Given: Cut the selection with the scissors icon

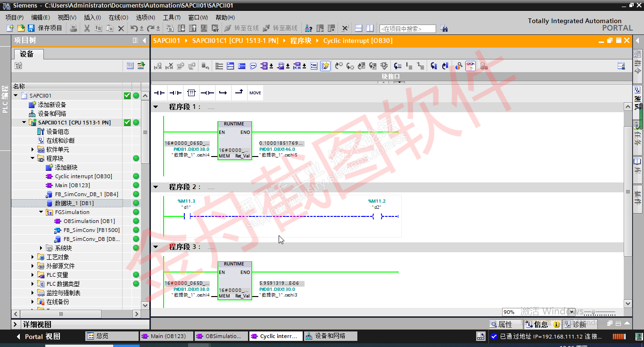Looking at the screenshot, I should point(87,28).
